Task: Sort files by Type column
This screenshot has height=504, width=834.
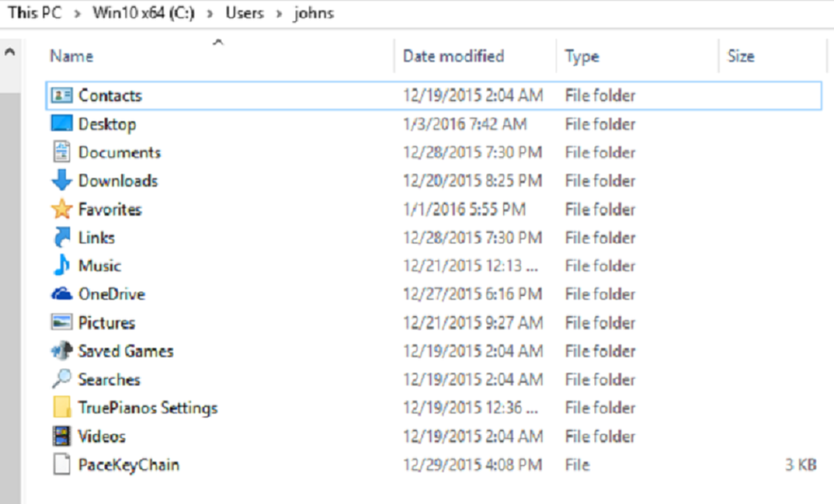Action: [582, 56]
